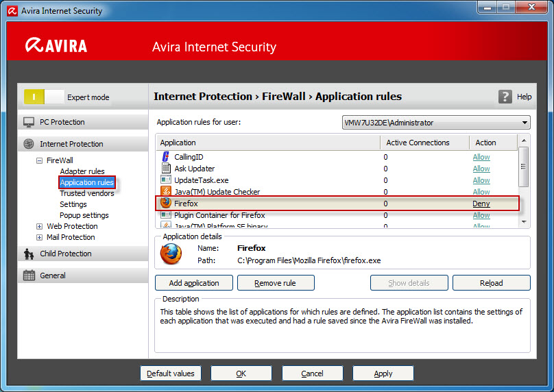554x392 pixels.
Task: Click Allow for Plugin Container for Firefox
Action: click(x=481, y=215)
